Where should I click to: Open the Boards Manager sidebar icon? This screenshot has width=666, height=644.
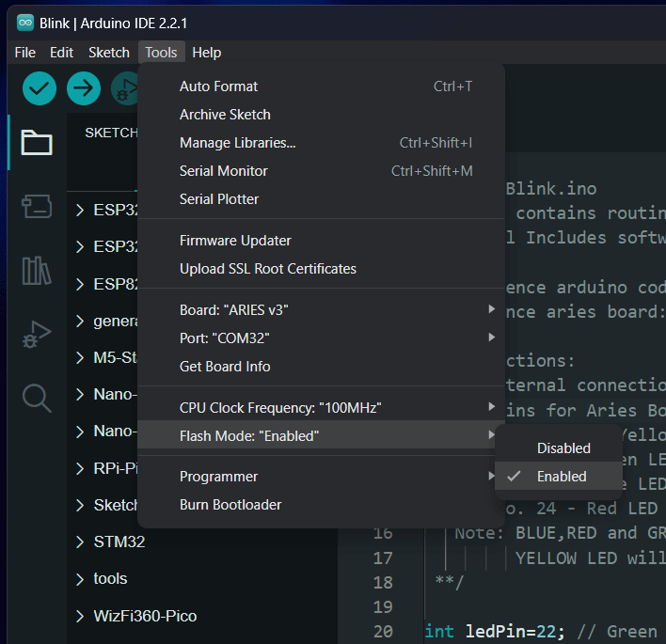[37, 206]
